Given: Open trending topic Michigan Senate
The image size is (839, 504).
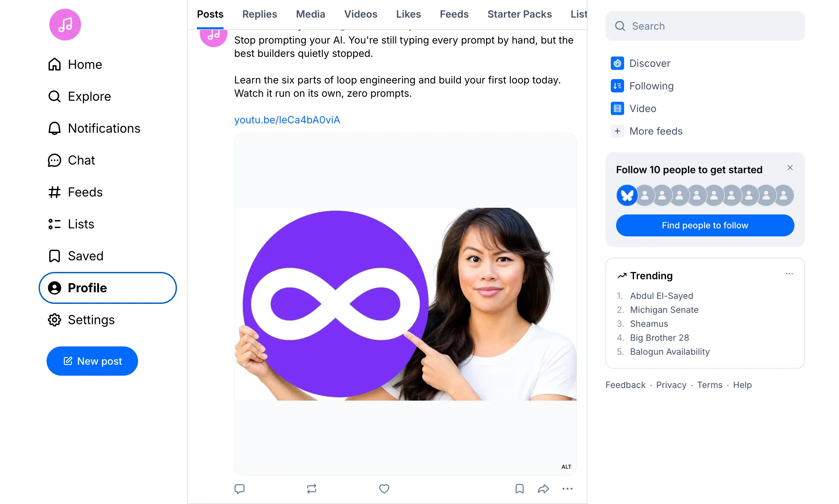Looking at the screenshot, I should click(664, 310).
